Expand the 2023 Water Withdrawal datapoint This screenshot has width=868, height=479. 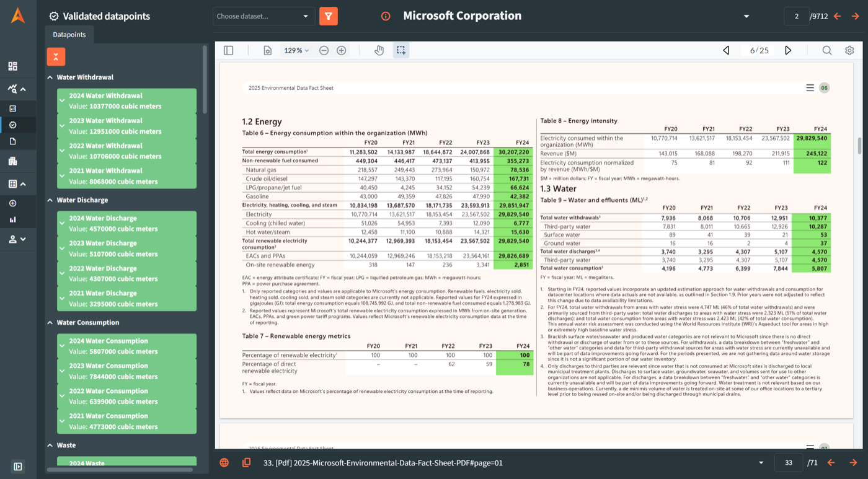(x=62, y=126)
